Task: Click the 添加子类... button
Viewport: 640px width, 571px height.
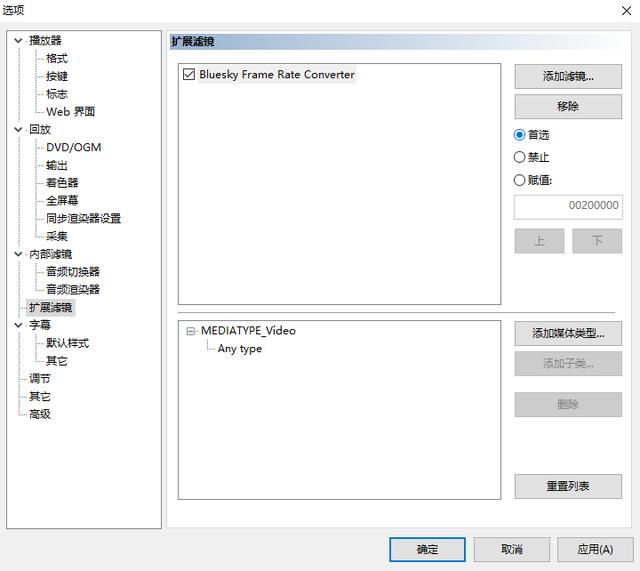Action: 568,363
